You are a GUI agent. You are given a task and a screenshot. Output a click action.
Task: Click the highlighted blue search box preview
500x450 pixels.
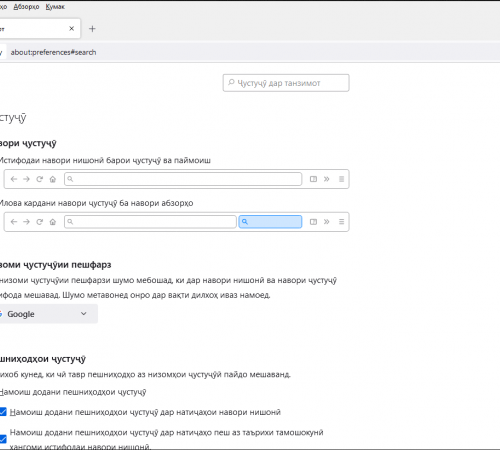coord(270,222)
